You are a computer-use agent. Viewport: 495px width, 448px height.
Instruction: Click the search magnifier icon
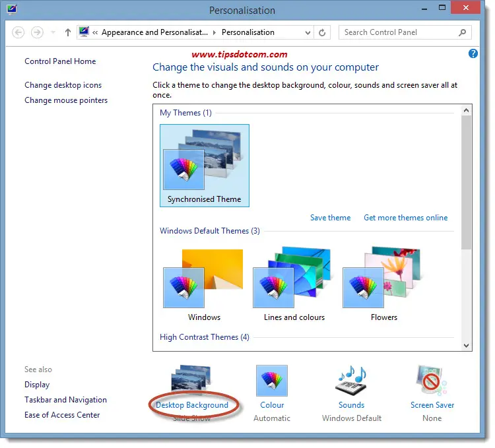[463, 32]
